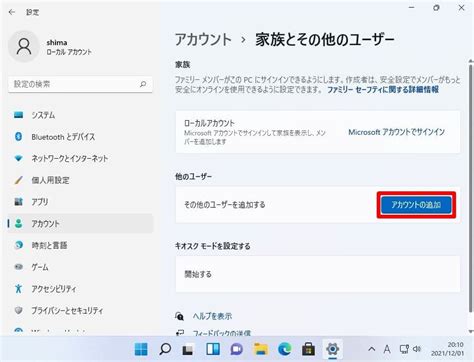
Task: Open Task View on taskbar
Action: pyautogui.click(x=188, y=349)
